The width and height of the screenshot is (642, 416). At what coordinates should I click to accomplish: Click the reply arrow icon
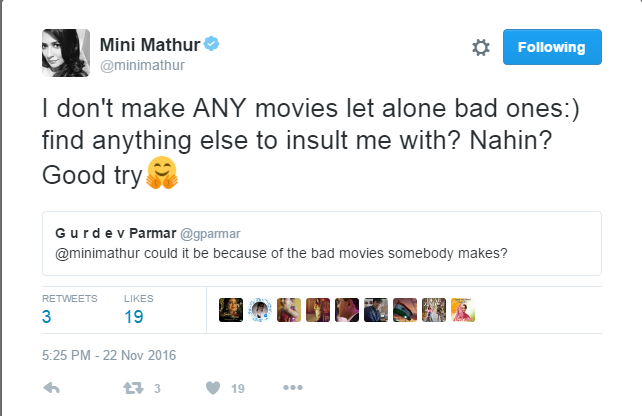pos(54,388)
